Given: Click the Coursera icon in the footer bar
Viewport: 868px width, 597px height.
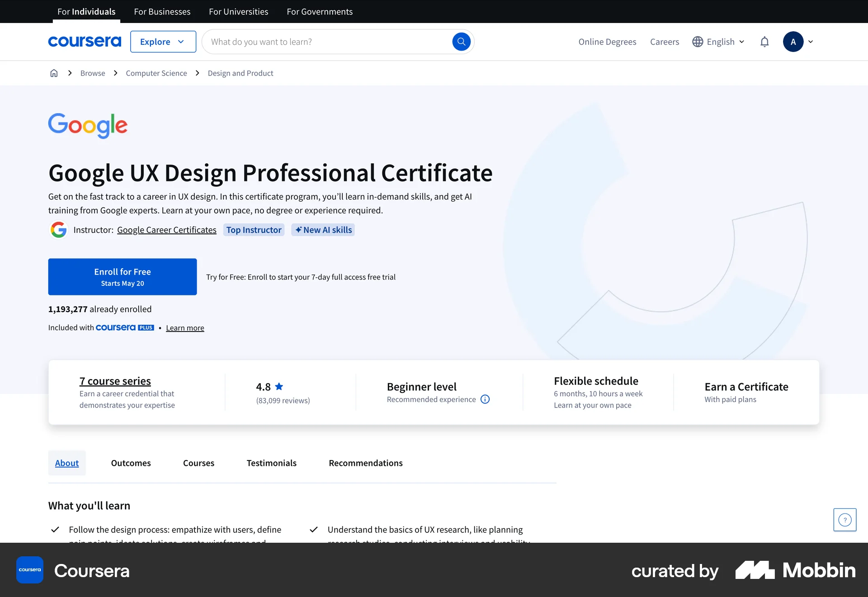Looking at the screenshot, I should point(29,569).
